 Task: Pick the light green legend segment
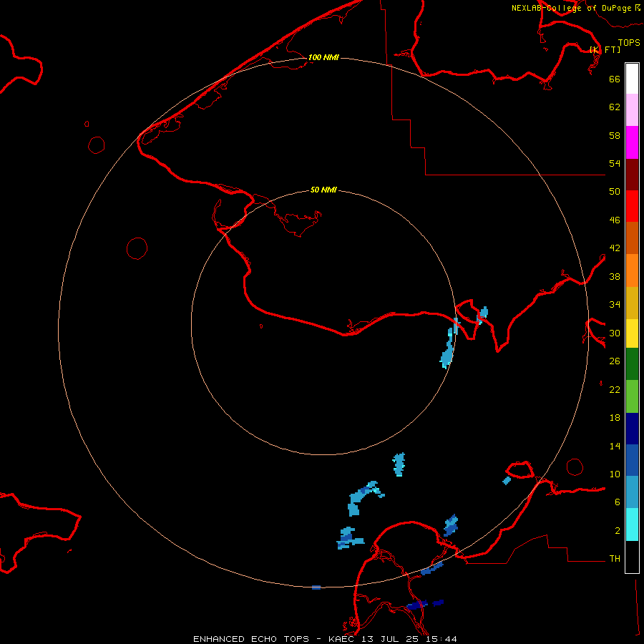click(x=632, y=396)
